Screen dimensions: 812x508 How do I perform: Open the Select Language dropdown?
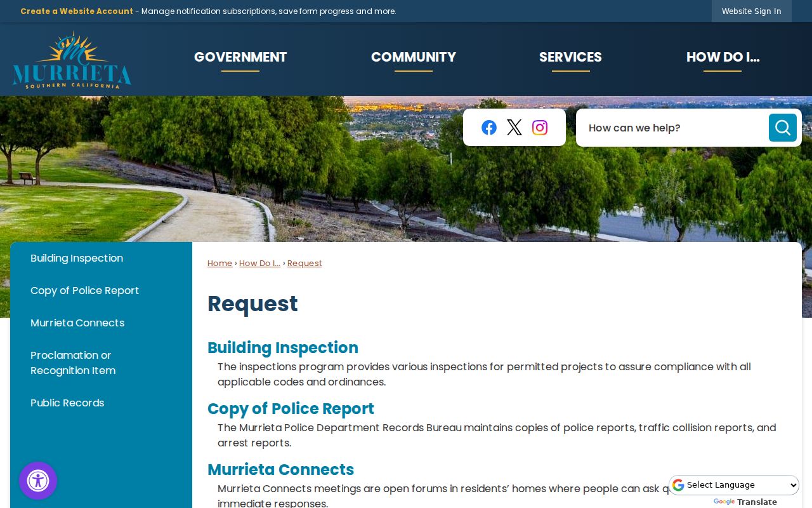(x=734, y=485)
